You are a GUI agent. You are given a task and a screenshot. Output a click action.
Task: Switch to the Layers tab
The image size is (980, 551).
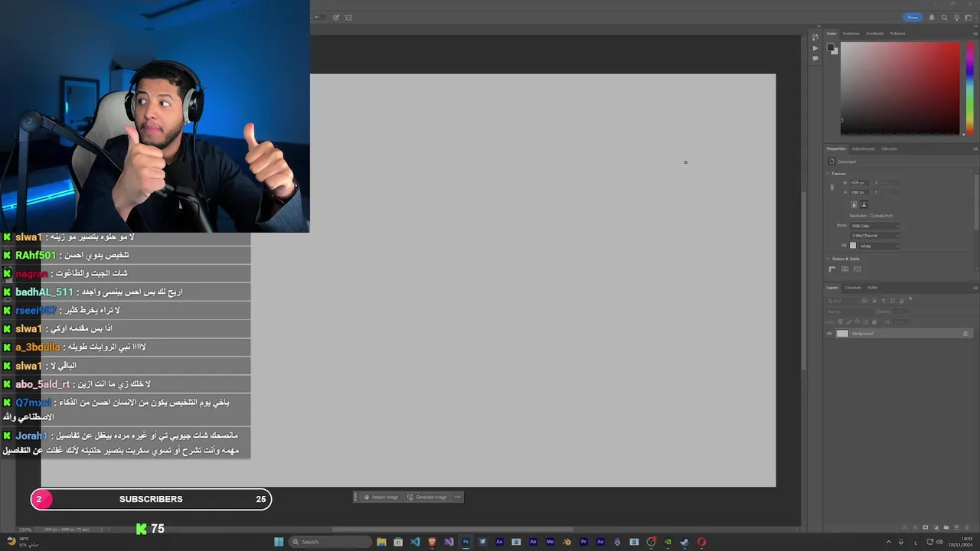tap(832, 288)
